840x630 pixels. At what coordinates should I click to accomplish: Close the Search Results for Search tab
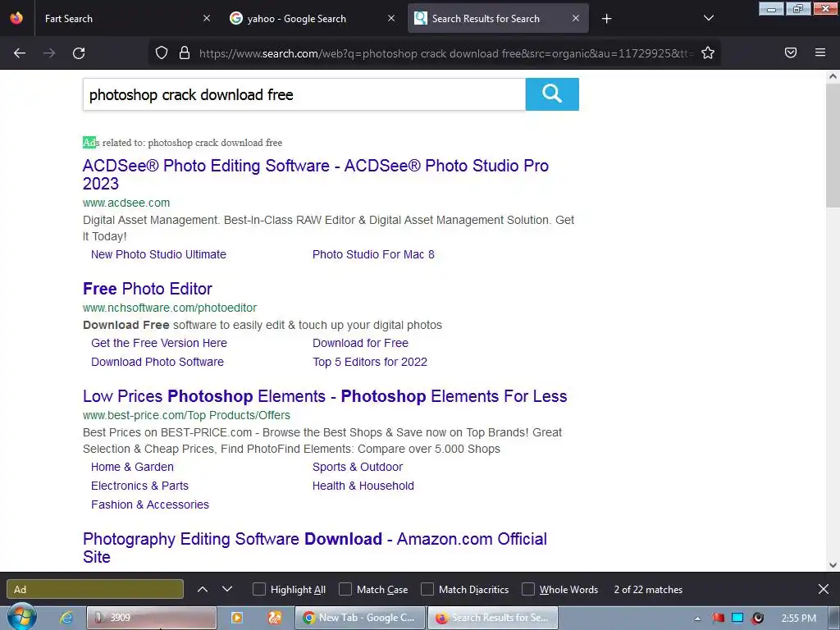(x=575, y=18)
